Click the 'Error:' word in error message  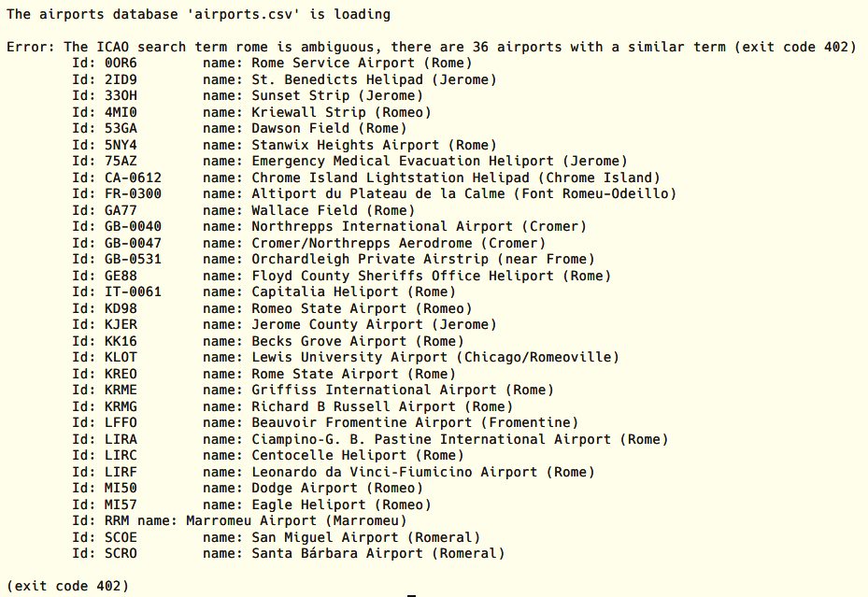pyautogui.click(x=31, y=47)
